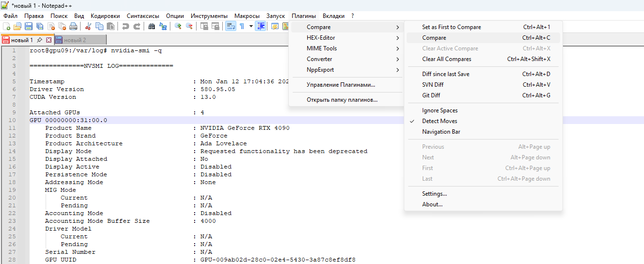Save the current file via toolbar
644x264 pixels.
(x=29, y=26)
